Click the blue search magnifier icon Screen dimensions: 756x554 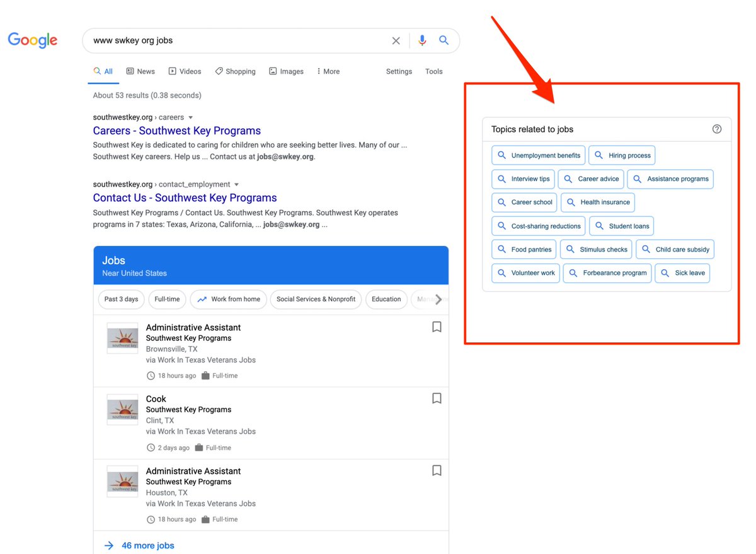coord(444,40)
